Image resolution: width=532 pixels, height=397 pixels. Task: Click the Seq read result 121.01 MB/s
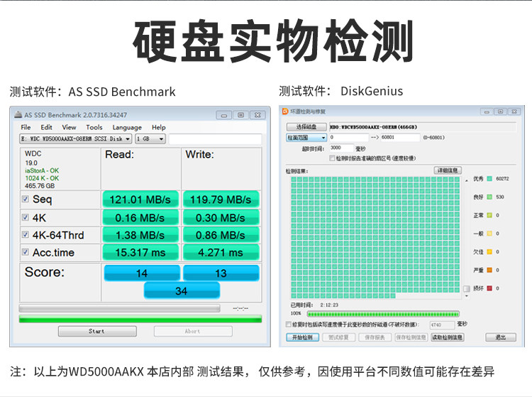click(140, 200)
